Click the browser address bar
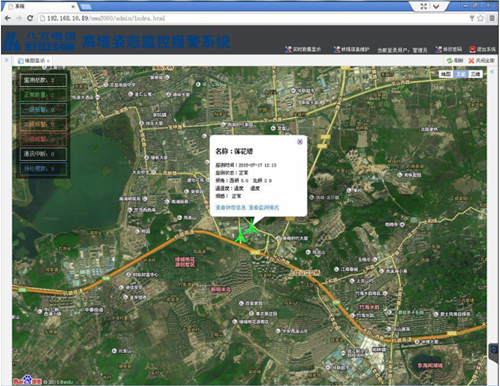Screen dimensions: 500x386 point(253,18)
